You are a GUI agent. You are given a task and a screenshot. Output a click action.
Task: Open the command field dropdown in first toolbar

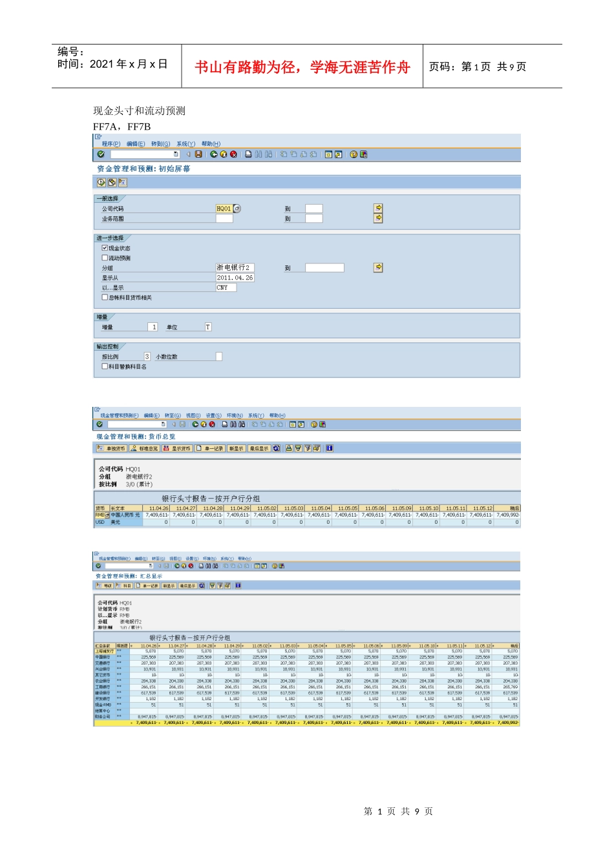176,154
